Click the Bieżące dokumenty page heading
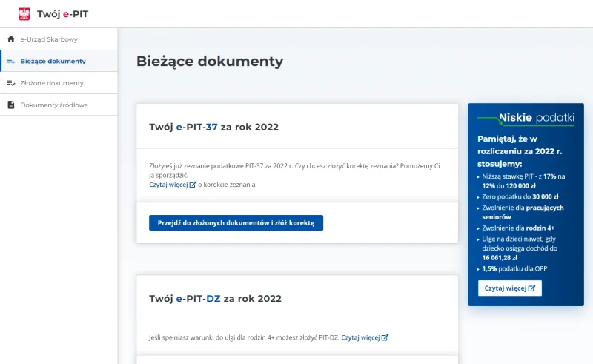The height and width of the screenshot is (364, 593). click(210, 62)
